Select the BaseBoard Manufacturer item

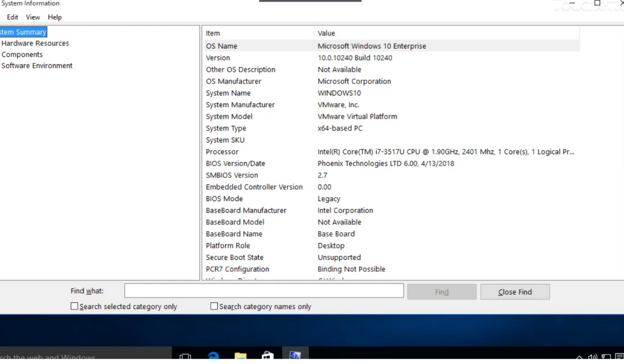pyautogui.click(x=246, y=211)
